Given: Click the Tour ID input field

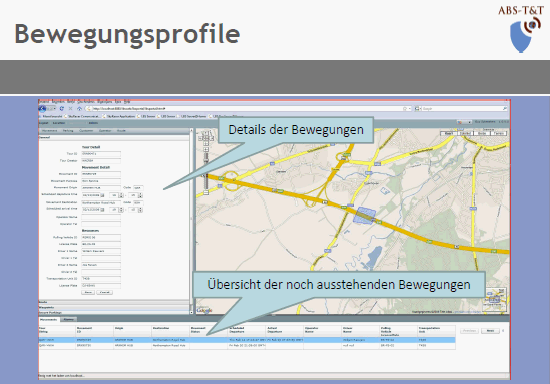Looking at the screenshot, I should 101,154.
